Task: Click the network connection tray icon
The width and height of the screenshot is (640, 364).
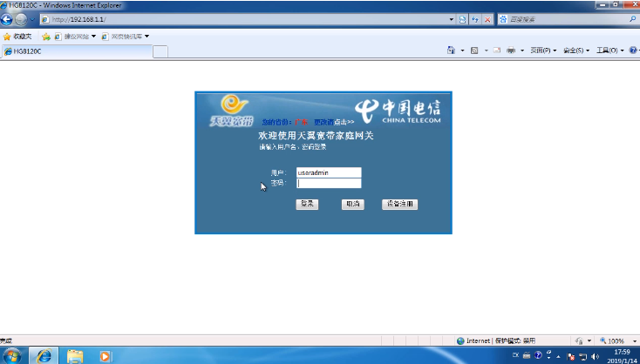Action: click(582, 356)
